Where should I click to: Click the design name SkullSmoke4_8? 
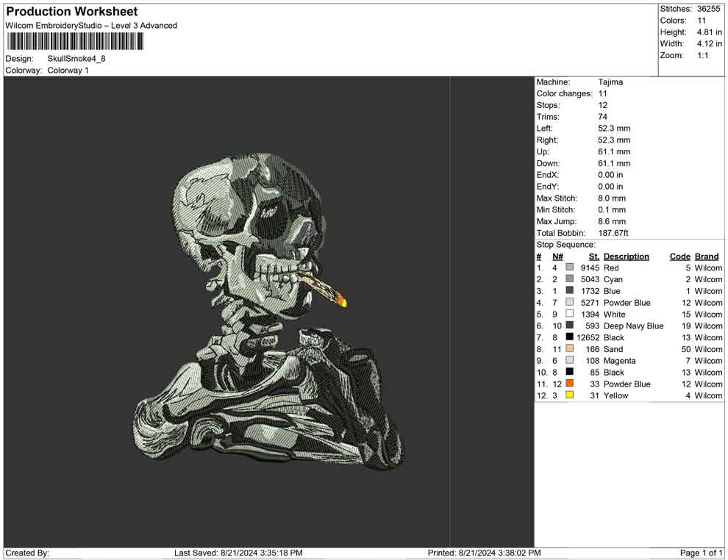(x=76, y=59)
